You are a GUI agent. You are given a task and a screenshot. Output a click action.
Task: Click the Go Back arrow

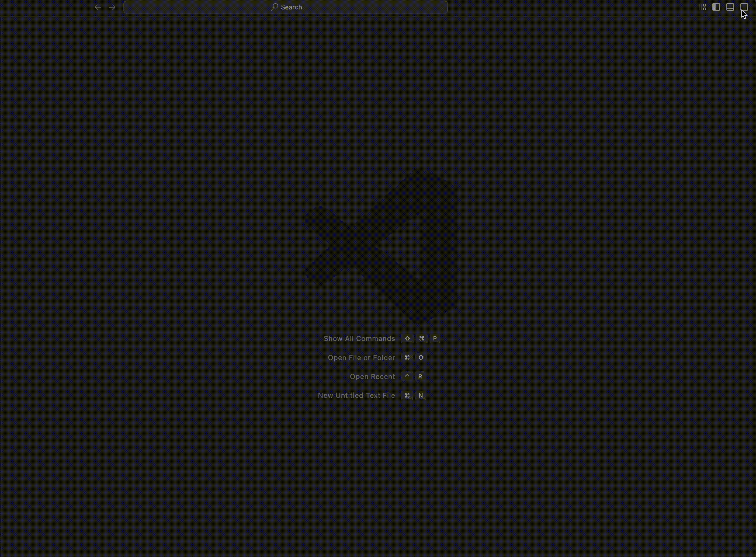tap(98, 7)
